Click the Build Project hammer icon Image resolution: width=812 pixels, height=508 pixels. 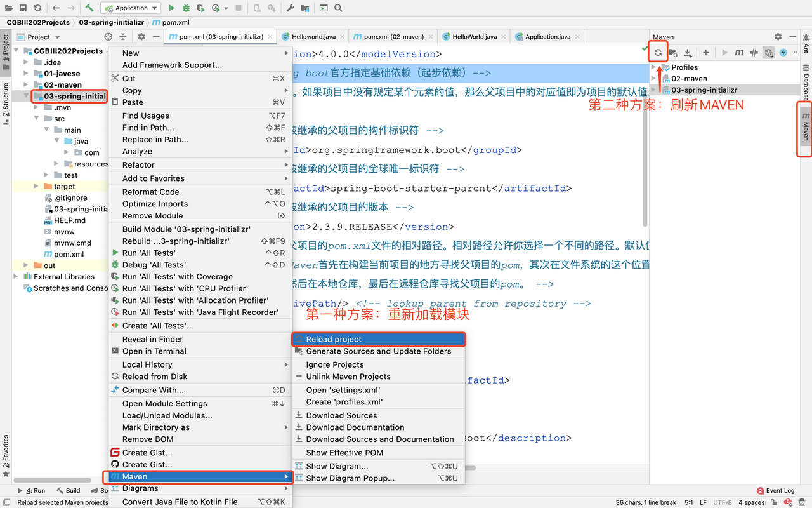pyautogui.click(x=89, y=8)
